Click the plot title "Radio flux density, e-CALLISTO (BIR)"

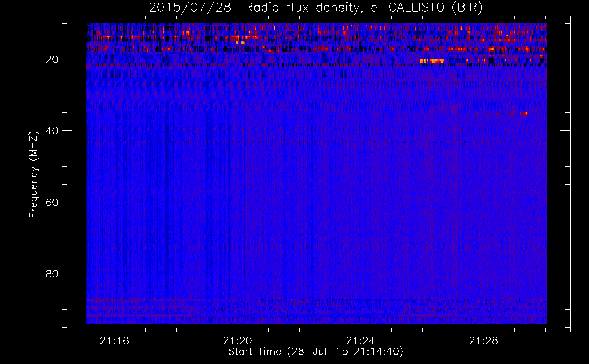363,8
